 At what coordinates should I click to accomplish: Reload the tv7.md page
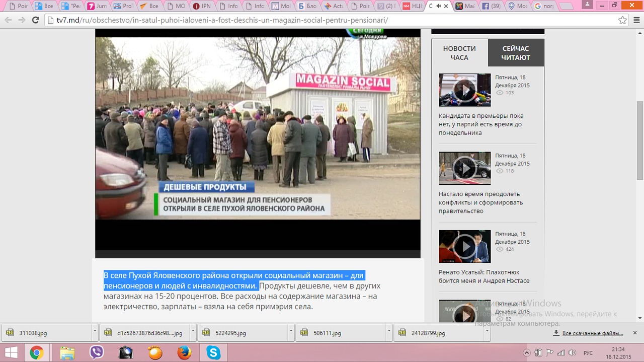tap(35, 20)
